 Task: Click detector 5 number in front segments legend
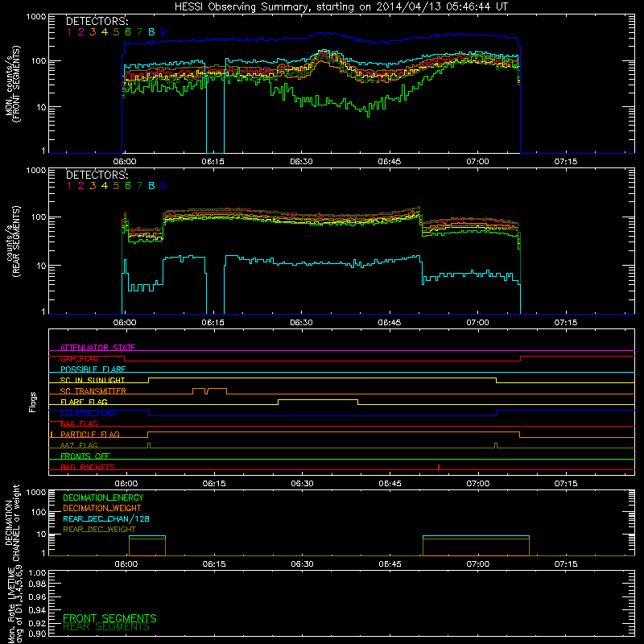tap(116, 32)
